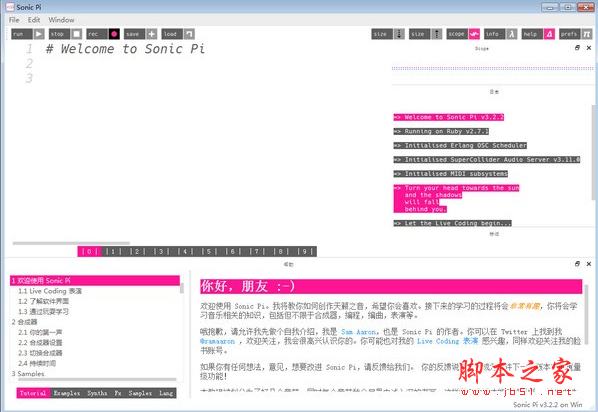Click the code line '# Welcome to Sonic Pi'
598x412 pixels.
(x=125, y=49)
